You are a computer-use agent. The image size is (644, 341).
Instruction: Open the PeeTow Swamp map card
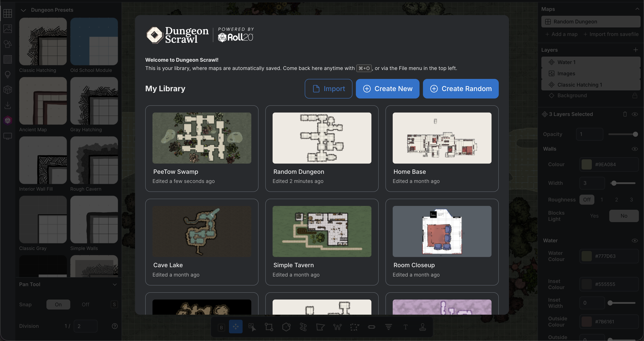click(x=202, y=148)
